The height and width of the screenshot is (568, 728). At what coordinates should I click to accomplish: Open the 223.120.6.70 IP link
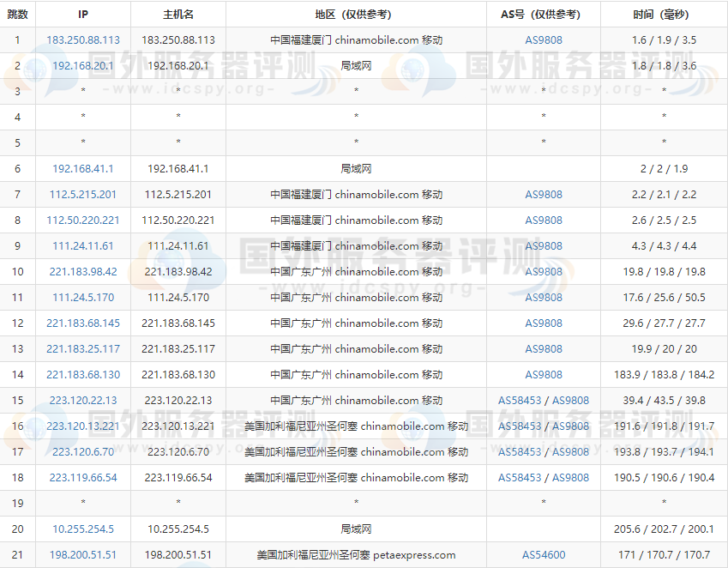point(83,452)
